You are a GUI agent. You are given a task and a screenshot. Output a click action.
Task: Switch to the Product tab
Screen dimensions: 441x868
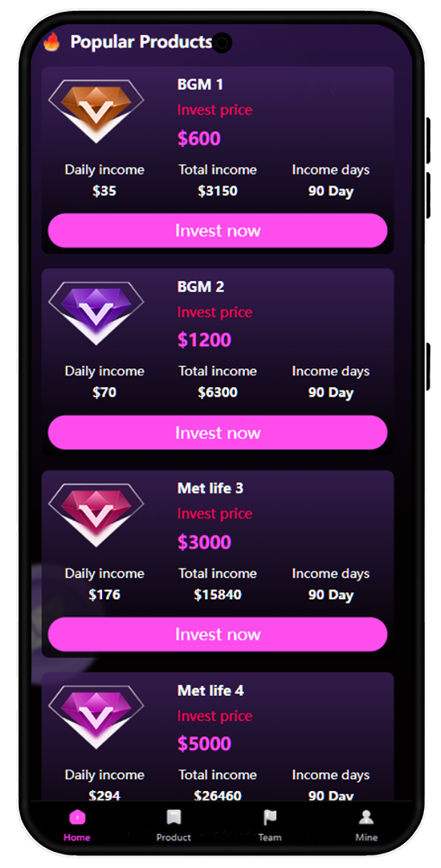point(173,825)
